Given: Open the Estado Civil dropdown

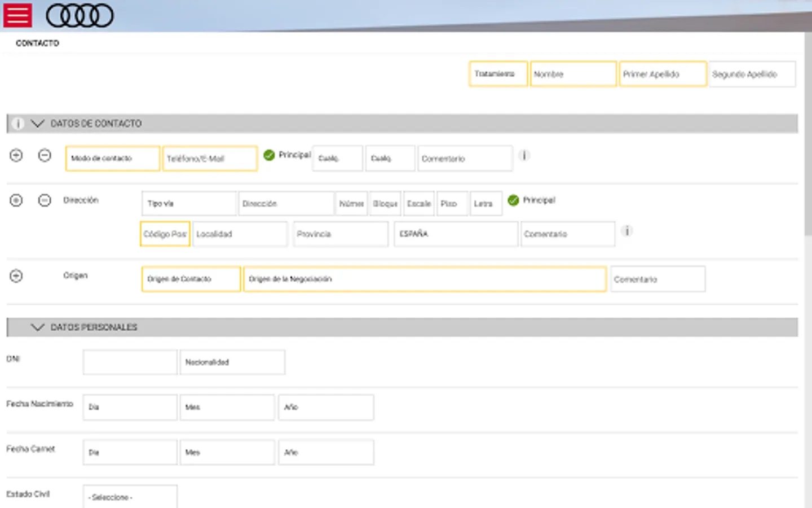Looking at the screenshot, I should 130,497.
